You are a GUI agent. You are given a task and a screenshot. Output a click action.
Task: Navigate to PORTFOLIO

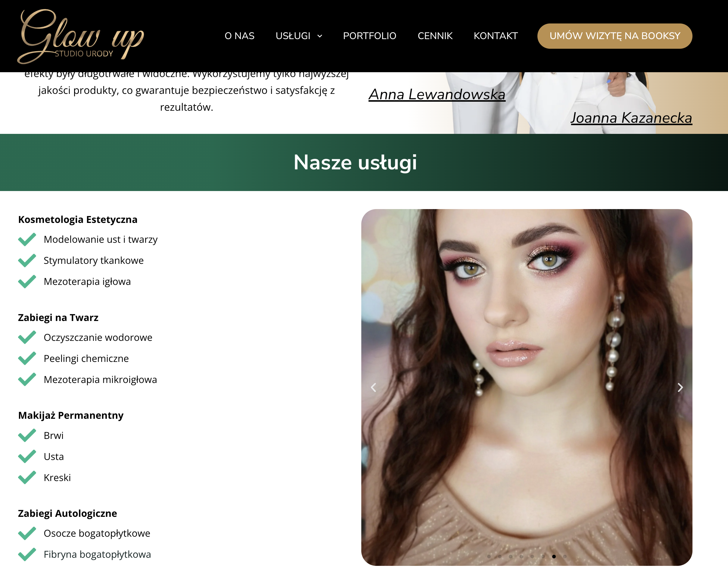369,36
